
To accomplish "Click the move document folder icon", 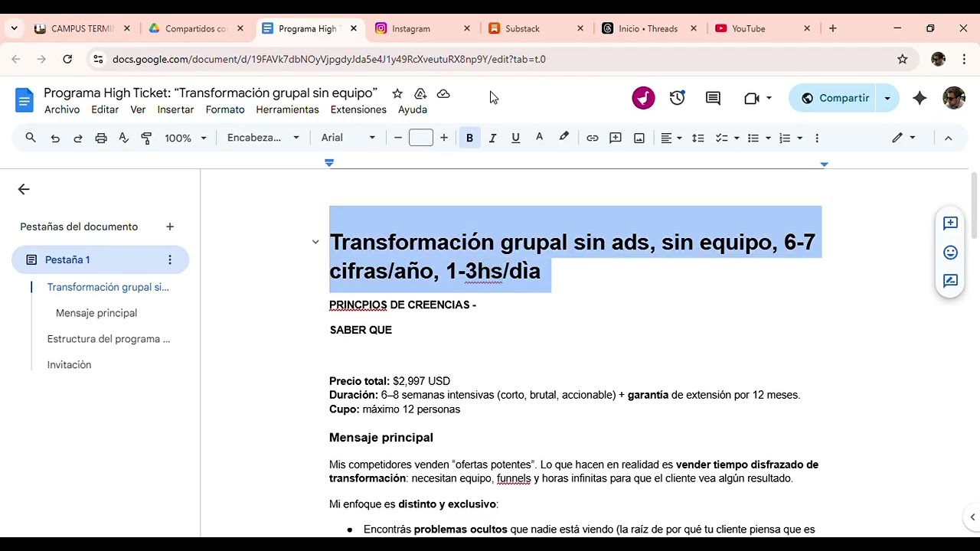I will pyautogui.click(x=420, y=93).
